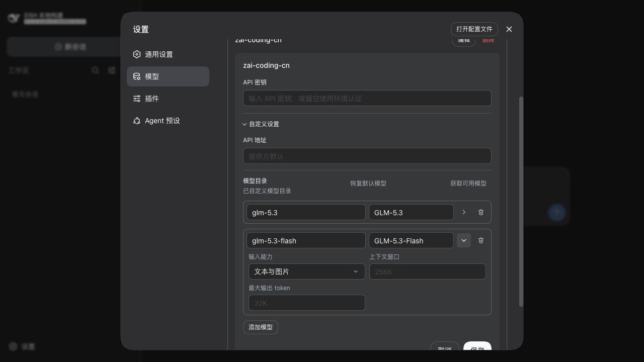Click the 添加模型 button
Viewport: 644px width, 362px height.
pos(261,327)
